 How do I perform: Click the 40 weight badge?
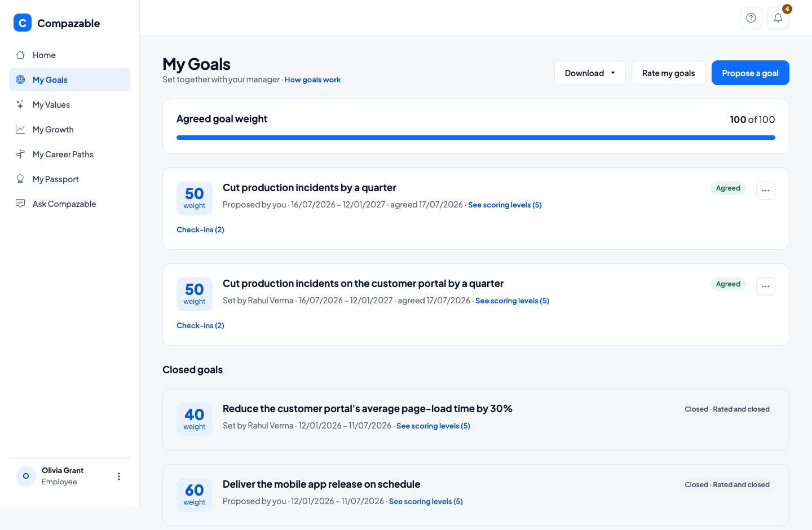[x=195, y=419]
